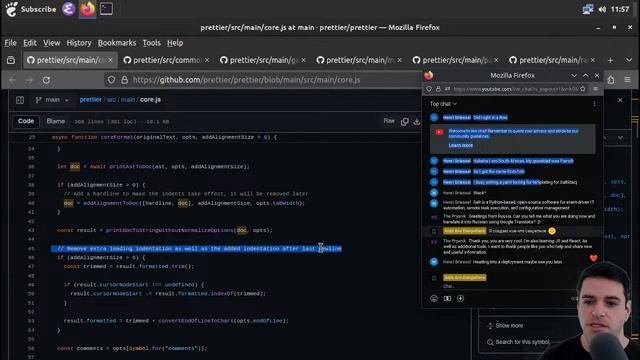Open the emoji picker in chat
640x360 pixels.
(x=434, y=299)
